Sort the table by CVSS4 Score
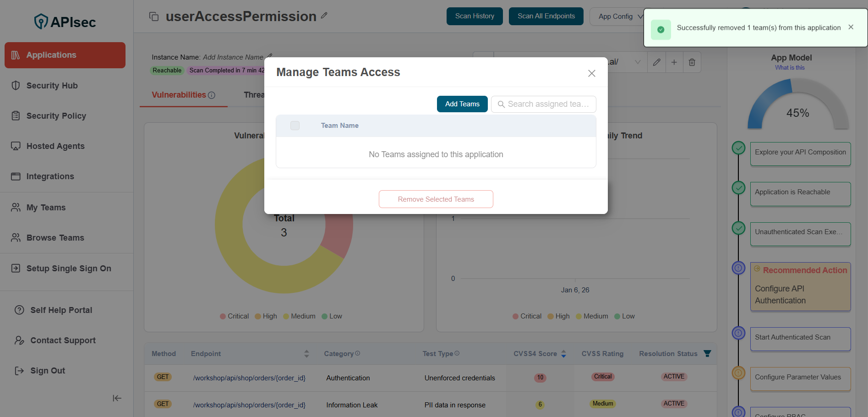 pos(563,354)
